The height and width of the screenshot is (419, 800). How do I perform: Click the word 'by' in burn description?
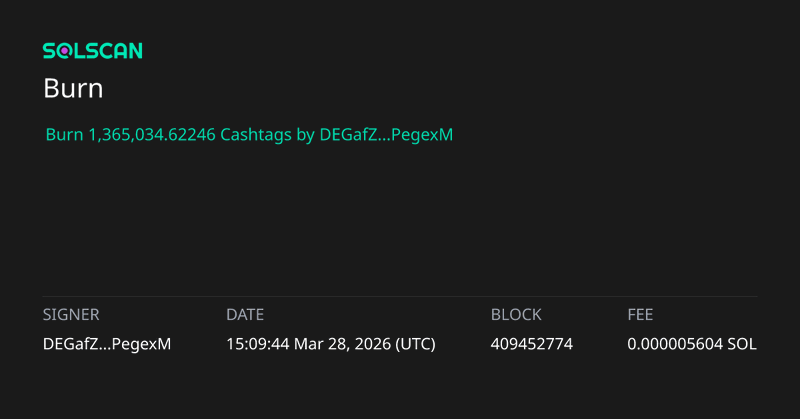coord(305,134)
